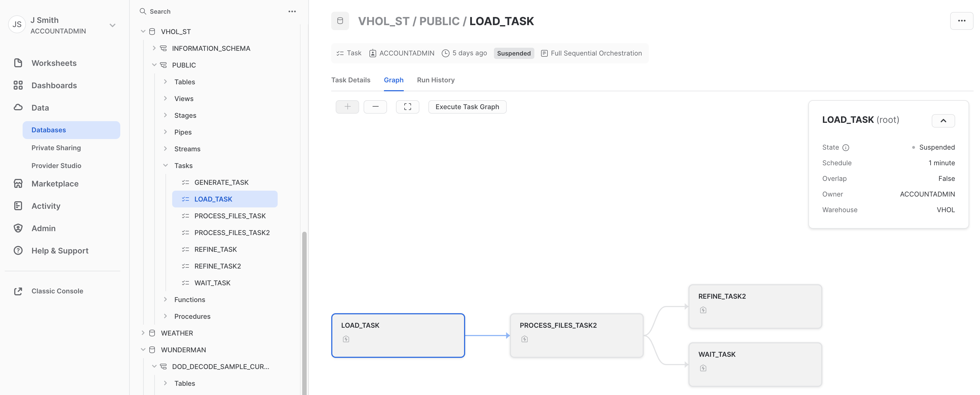The width and height of the screenshot is (980, 395).
Task: Collapse the Tasks folder in tree
Action: click(x=165, y=166)
